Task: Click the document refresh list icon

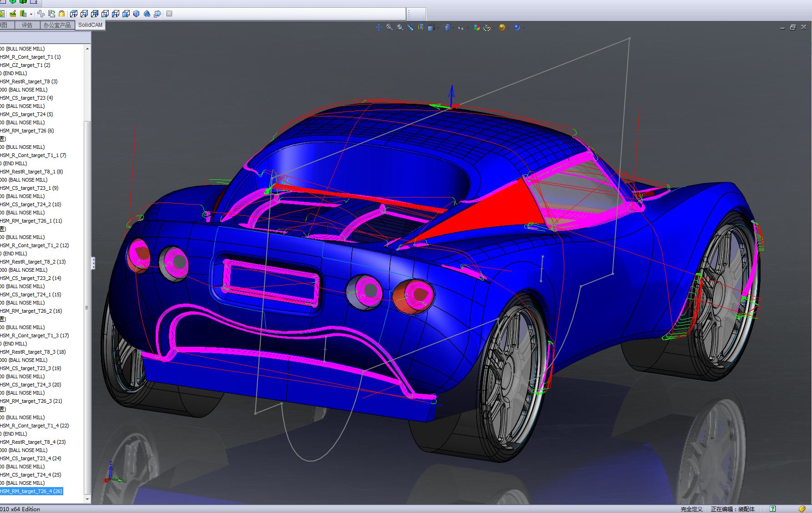Action: 51,14
